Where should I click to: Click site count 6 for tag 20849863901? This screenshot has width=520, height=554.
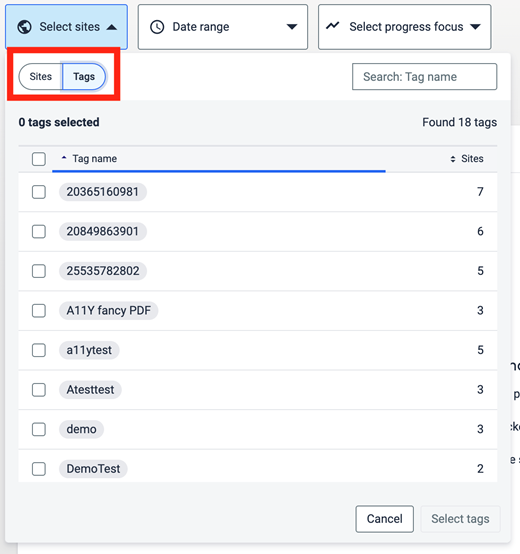pyautogui.click(x=480, y=231)
